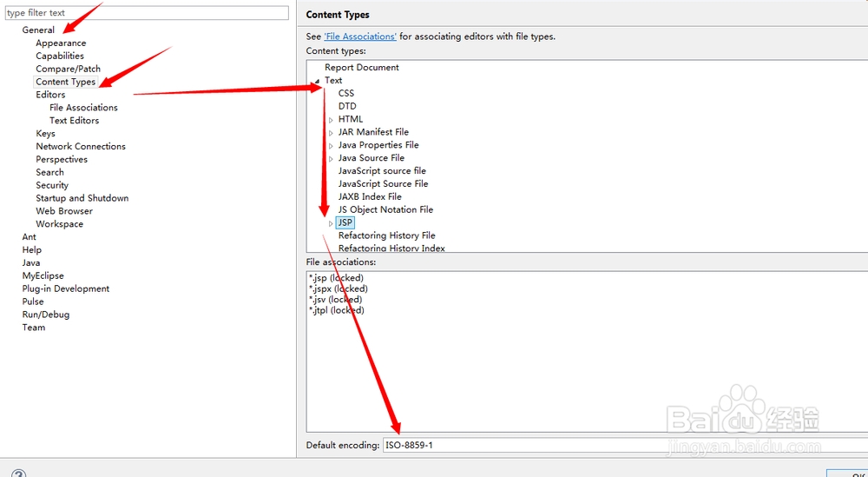The height and width of the screenshot is (477, 868).
Task: Expand the JSP content type
Action: point(331,223)
